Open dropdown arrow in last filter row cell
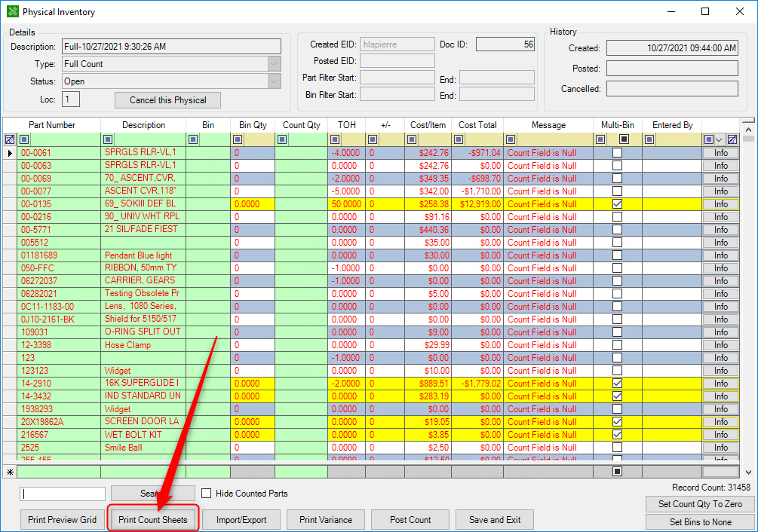Image resolution: width=758 pixels, height=532 pixels. tap(720, 139)
